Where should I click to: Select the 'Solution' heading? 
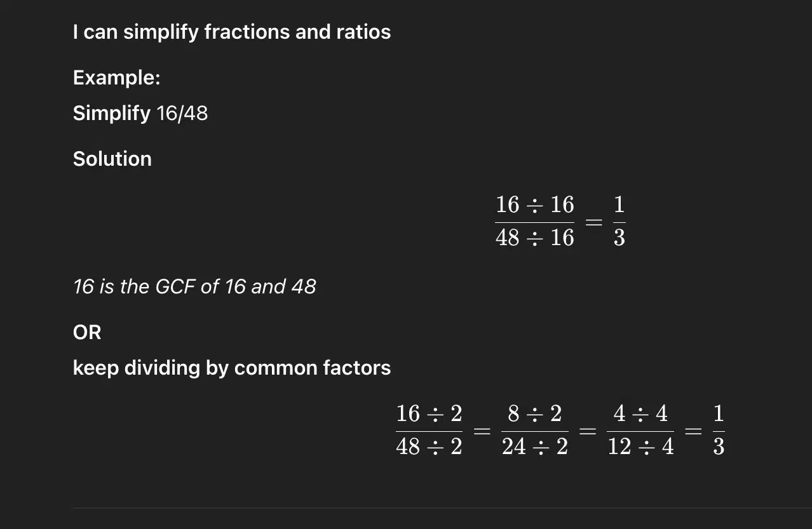coord(112,159)
